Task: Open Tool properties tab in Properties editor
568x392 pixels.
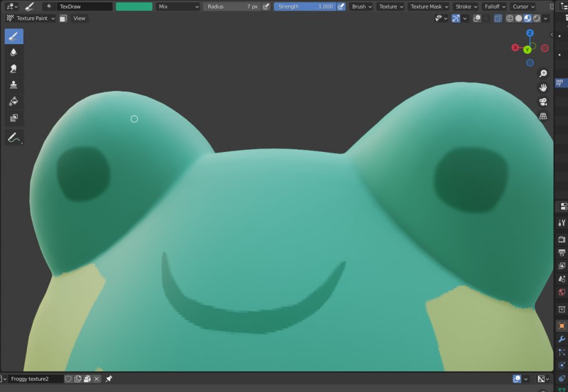Action: coord(562,223)
